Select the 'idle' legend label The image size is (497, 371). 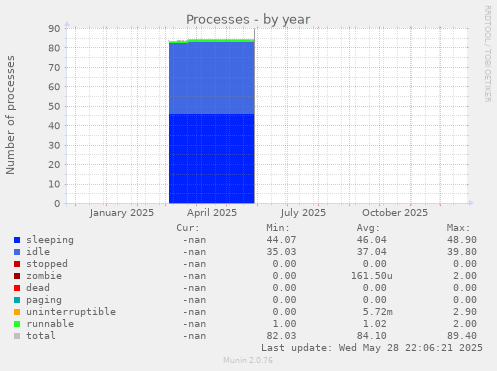coord(38,252)
